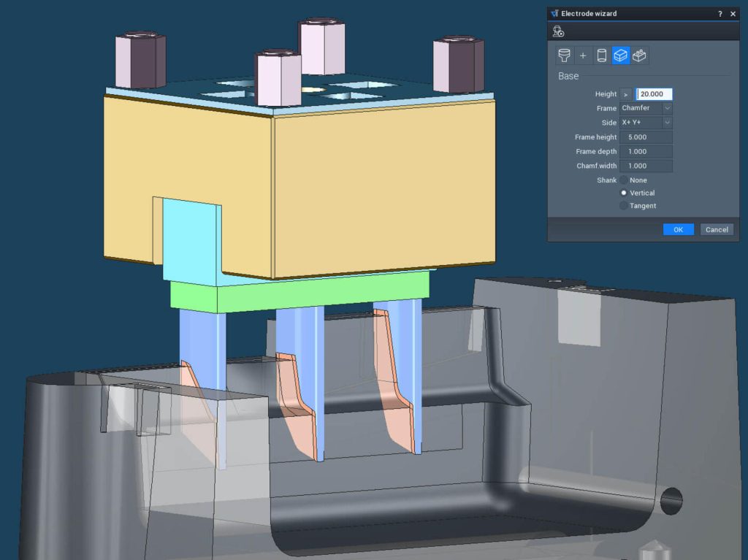Screen dimensions: 748x560
Task: Set Shank to None
Action: 624,180
